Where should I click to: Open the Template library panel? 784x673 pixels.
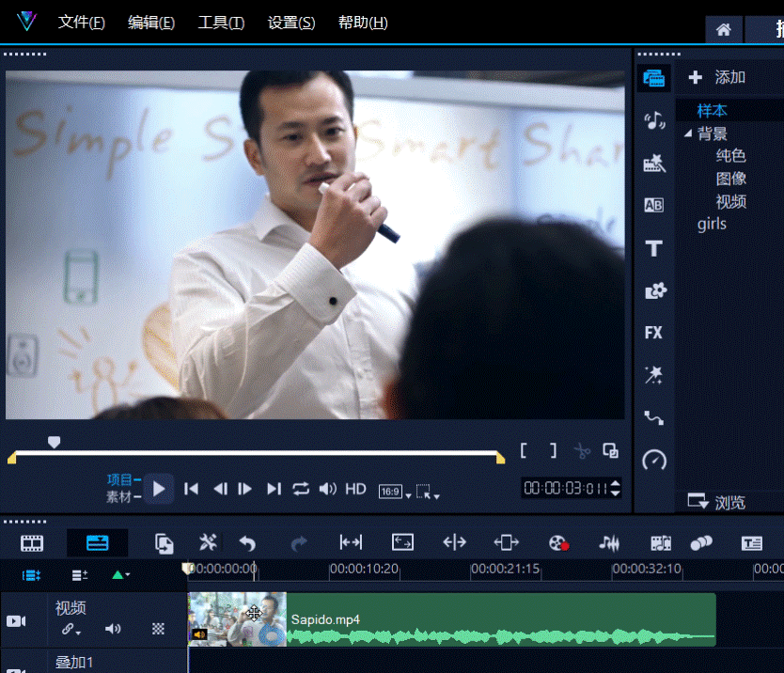[654, 163]
